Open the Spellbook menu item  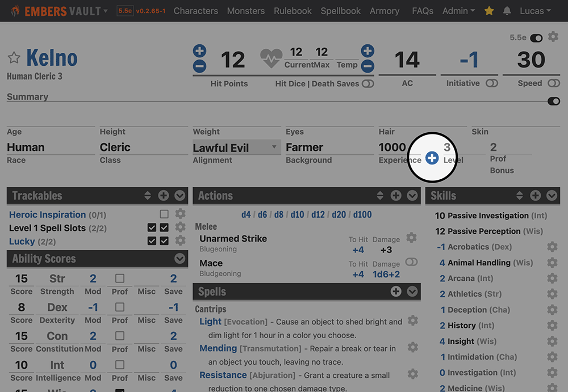(340, 11)
